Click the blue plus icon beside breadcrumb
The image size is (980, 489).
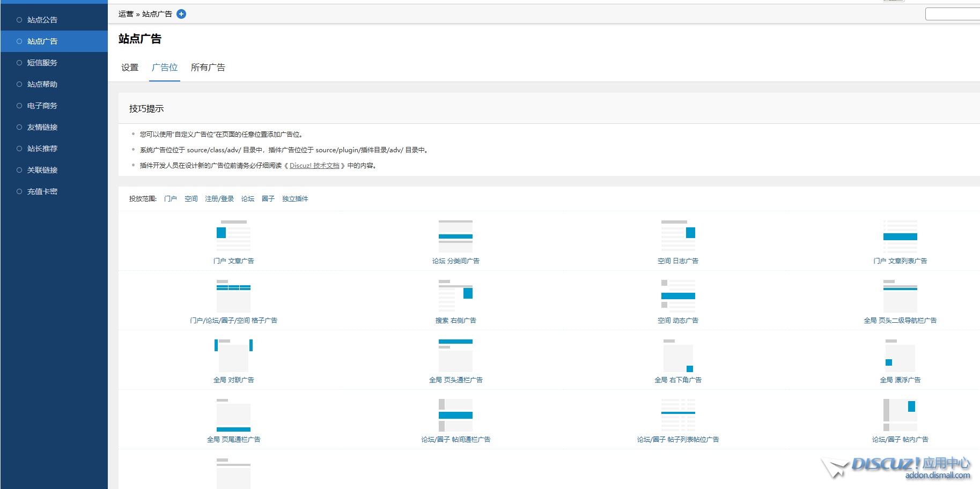tap(181, 14)
